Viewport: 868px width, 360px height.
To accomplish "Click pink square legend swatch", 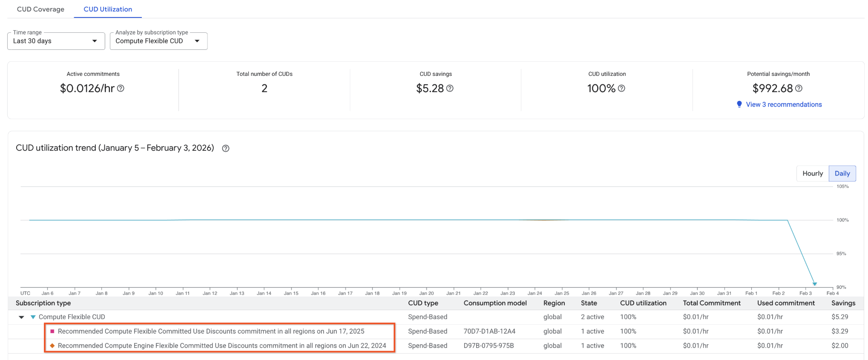I will click(x=52, y=331).
